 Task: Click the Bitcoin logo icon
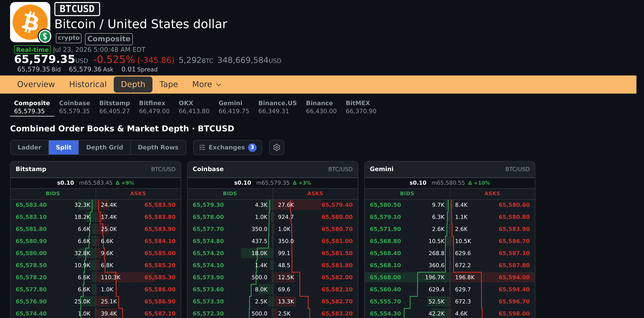[30, 22]
